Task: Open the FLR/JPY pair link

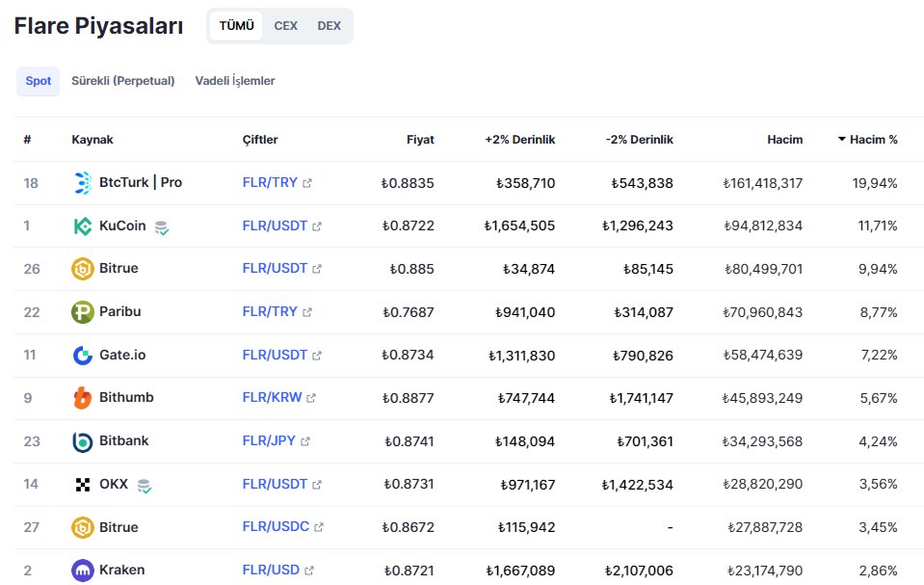Action: click(x=269, y=440)
